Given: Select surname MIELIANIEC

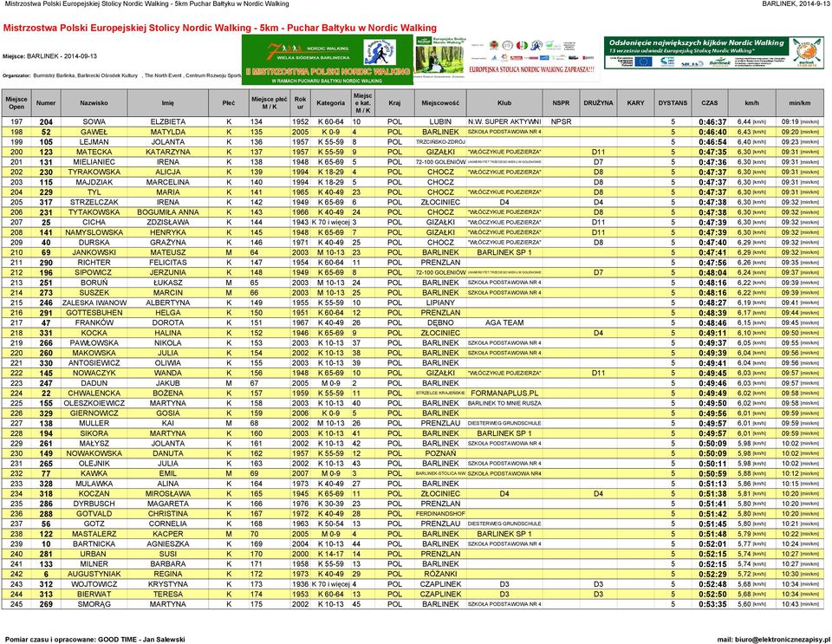Looking at the screenshot, I should tap(94, 162).
